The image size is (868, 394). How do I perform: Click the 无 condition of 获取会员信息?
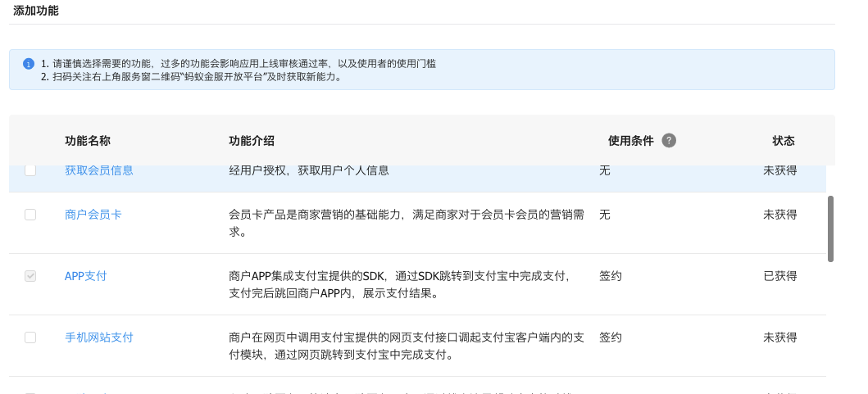[x=605, y=170]
